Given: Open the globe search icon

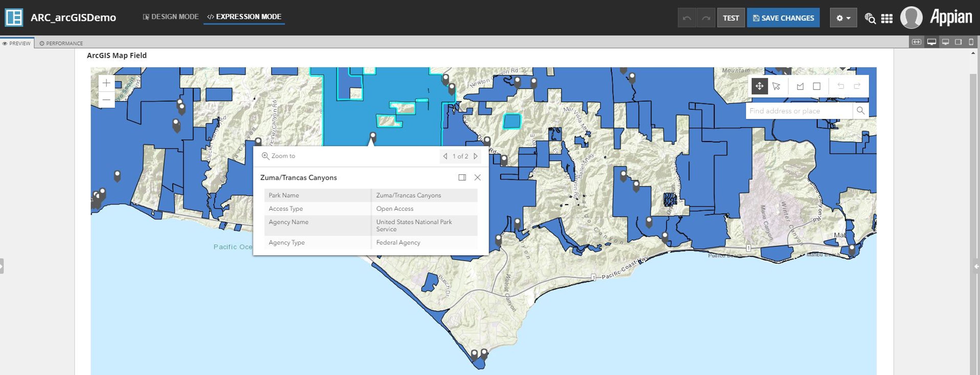Looking at the screenshot, I should coord(870,18).
